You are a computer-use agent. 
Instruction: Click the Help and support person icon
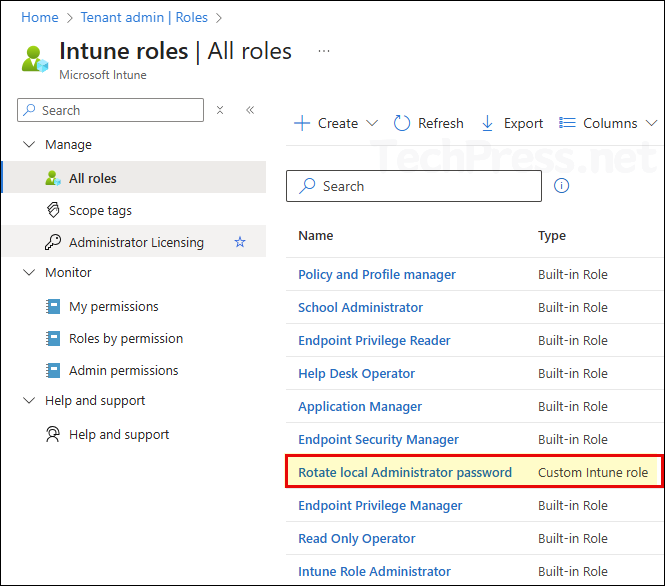click(x=53, y=434)
